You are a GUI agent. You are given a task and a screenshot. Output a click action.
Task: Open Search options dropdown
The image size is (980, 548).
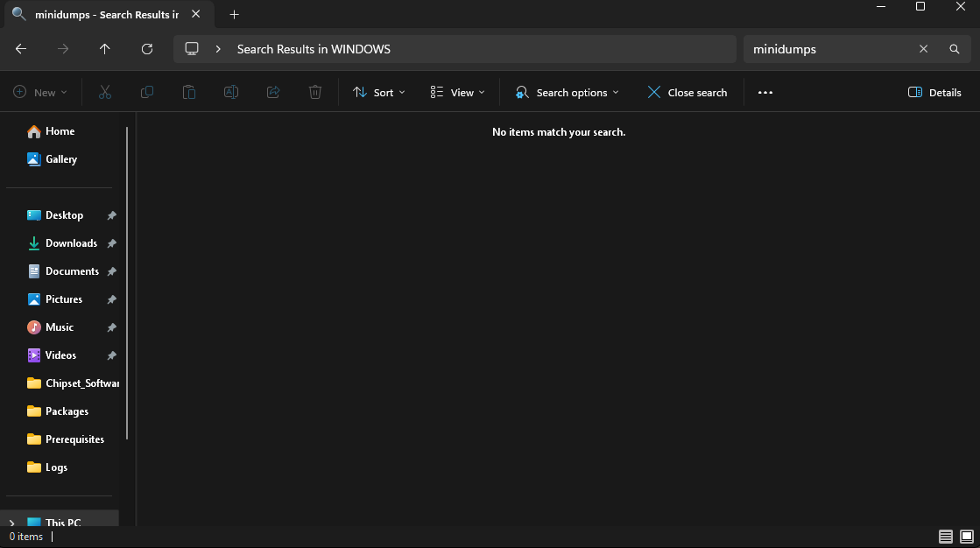pos(567,93)
